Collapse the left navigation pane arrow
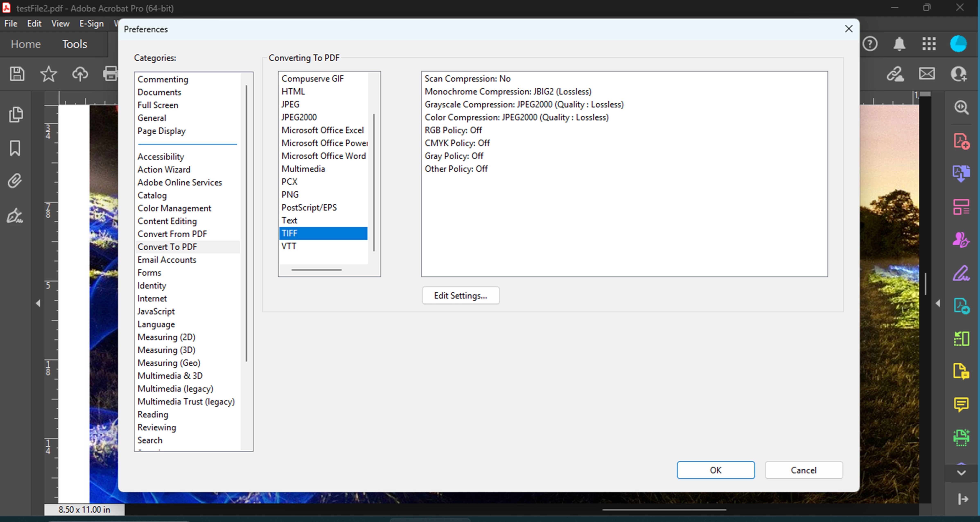Image resolution: width=980 pixels, height=522 pixels. coord(38,303)
